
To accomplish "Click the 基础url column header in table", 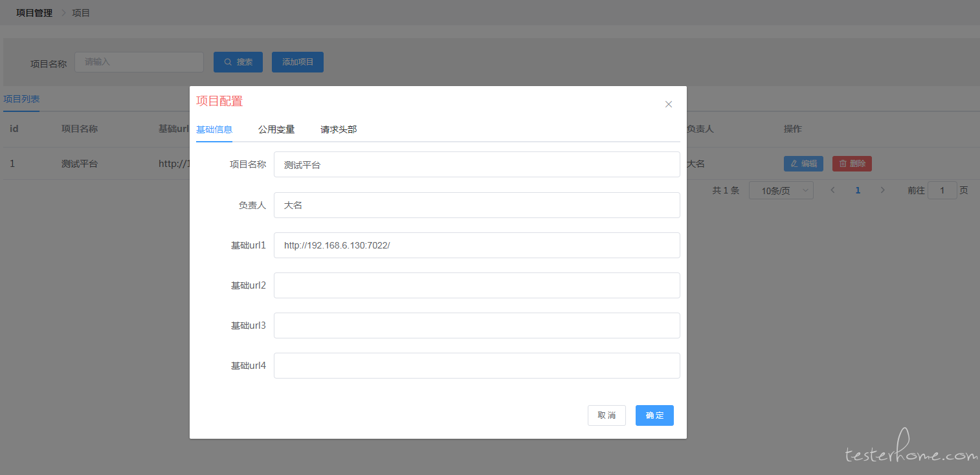I will (x=173, y=129).
